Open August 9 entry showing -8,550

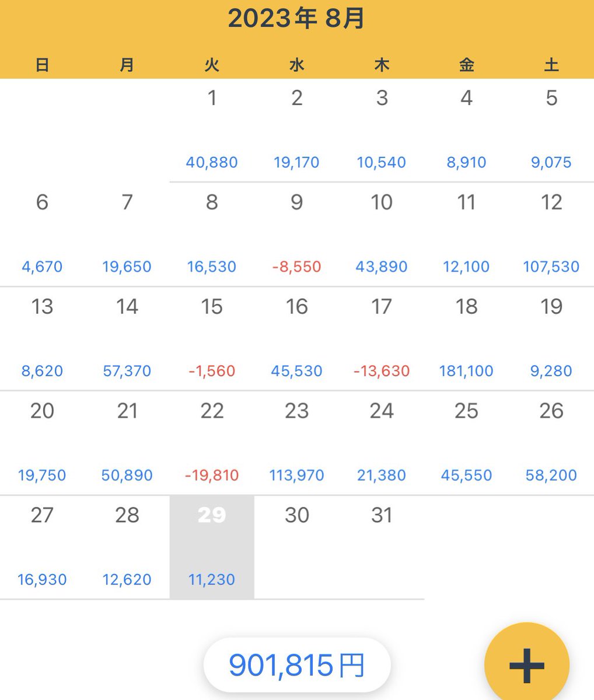[x=296, y=234]
